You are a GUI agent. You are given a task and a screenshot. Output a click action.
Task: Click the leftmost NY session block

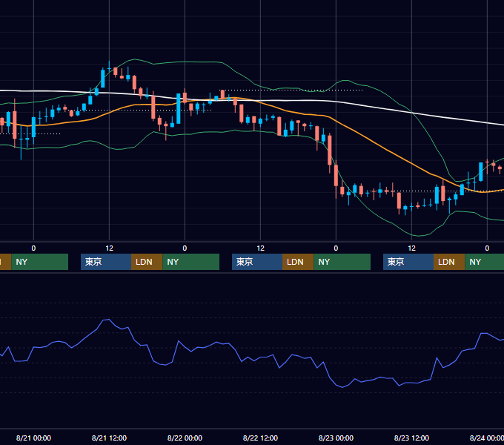39,262
